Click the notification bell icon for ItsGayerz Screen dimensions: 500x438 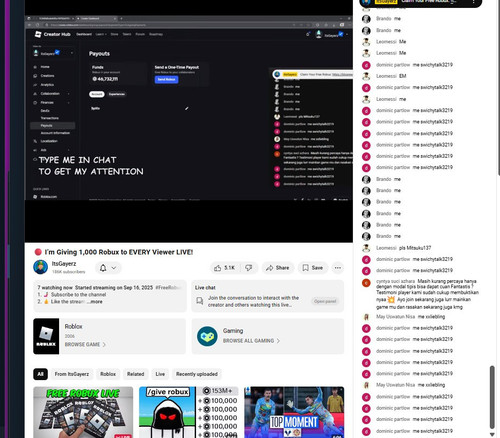[103, 268]
